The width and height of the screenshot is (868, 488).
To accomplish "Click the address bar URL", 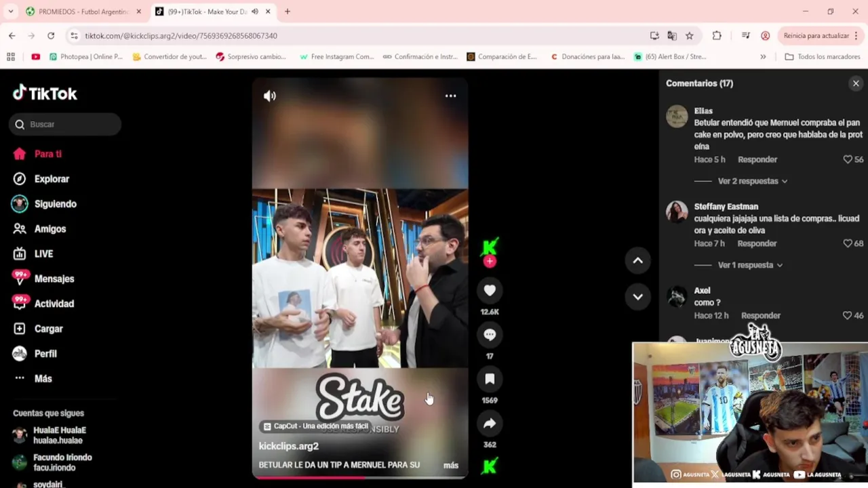I will coord(181,36).
